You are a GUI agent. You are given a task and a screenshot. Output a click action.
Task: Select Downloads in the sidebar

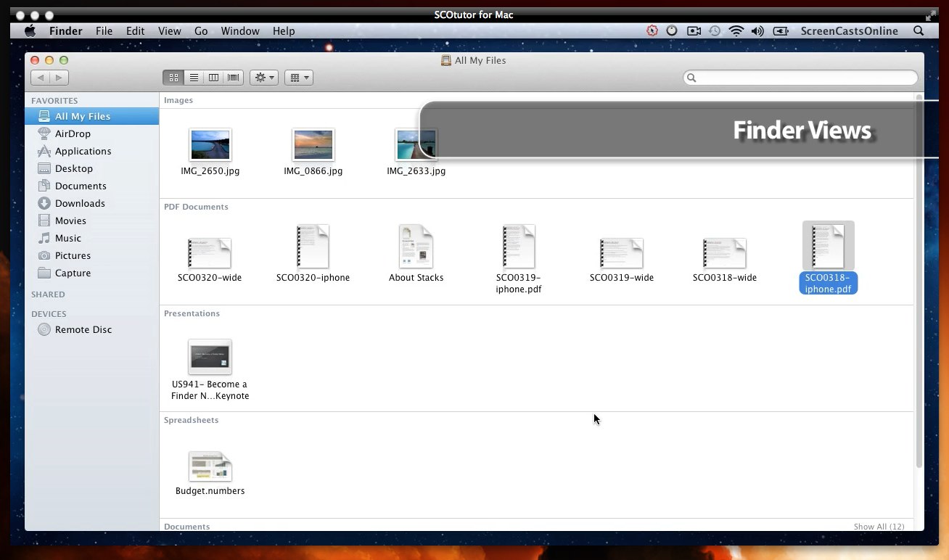(x=80, y=203)
